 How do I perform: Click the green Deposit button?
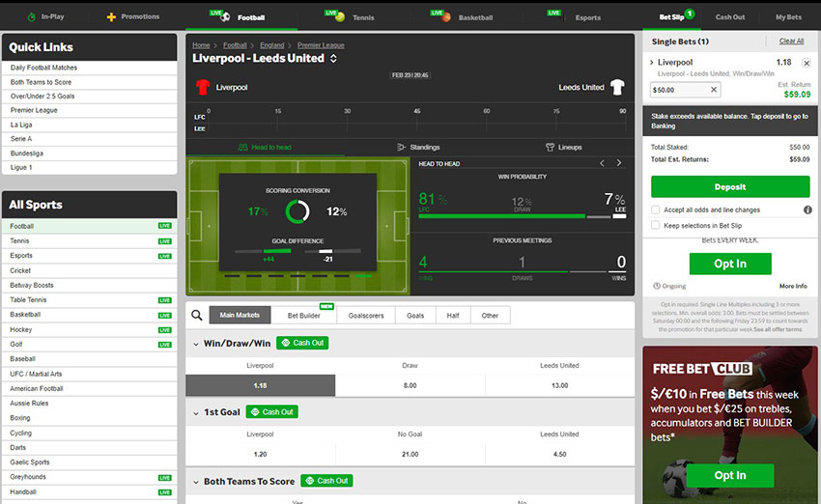730,187
